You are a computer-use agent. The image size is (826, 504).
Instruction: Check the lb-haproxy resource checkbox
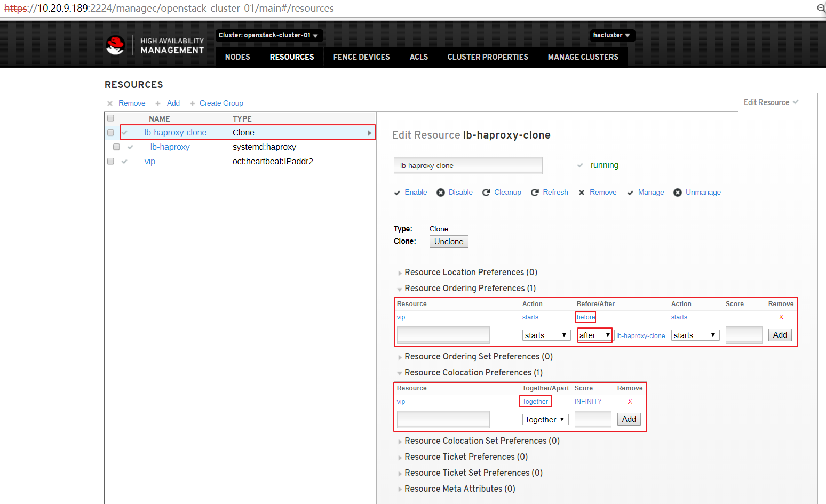click(116, 147)
